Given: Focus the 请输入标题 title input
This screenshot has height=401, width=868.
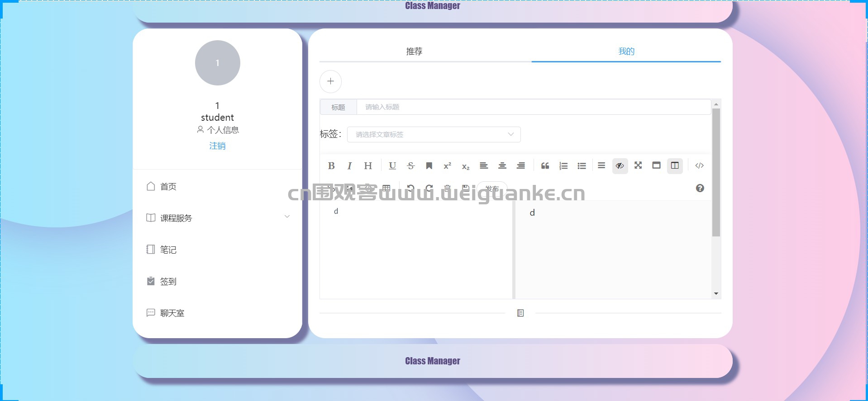Looking at the screenshot, I should tap(534, 107).
